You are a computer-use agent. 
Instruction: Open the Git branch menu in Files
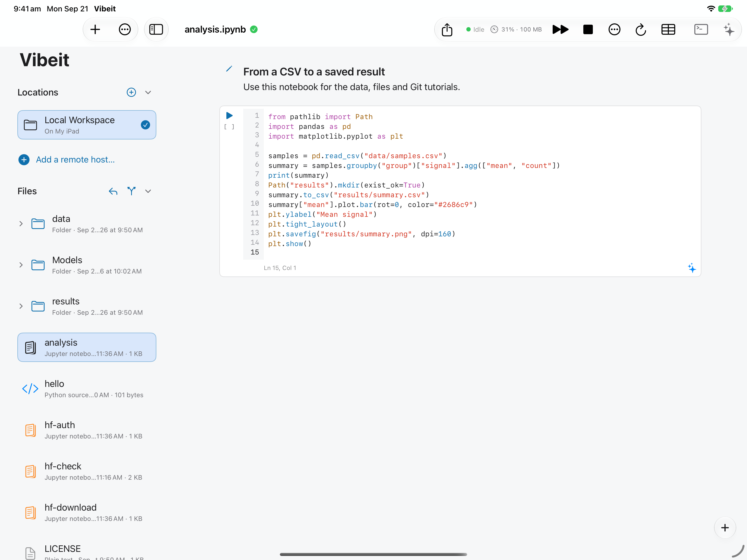(x=131, y=191)
